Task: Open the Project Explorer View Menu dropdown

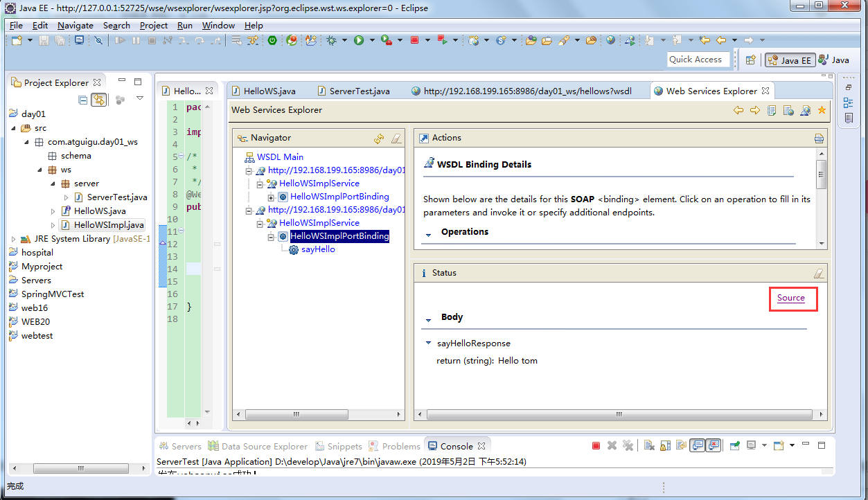Action: 140,98
